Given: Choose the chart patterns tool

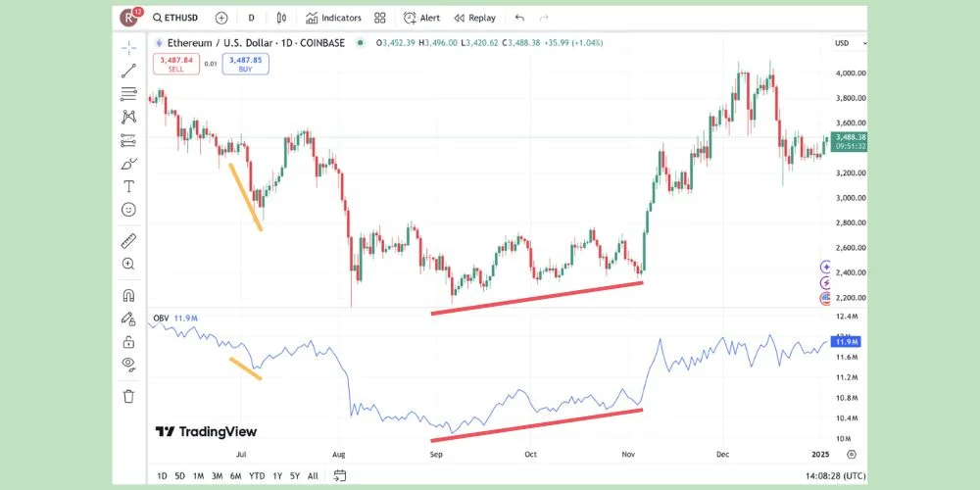Looking at the screenshot, I should tap(128, 118).
